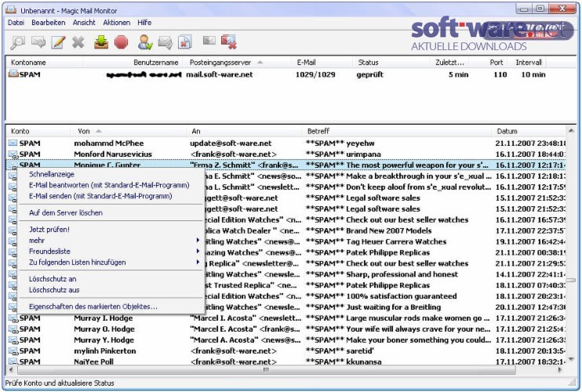Click envelope icon of Murray I. Hodge row
This screenshot has height=392, width=582.
click(13, 318)
